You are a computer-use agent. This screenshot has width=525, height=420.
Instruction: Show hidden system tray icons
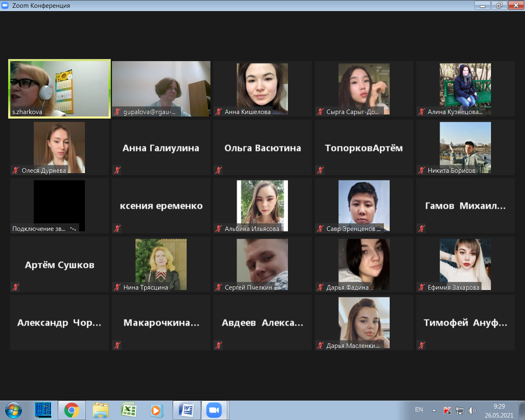coord(434,410)
